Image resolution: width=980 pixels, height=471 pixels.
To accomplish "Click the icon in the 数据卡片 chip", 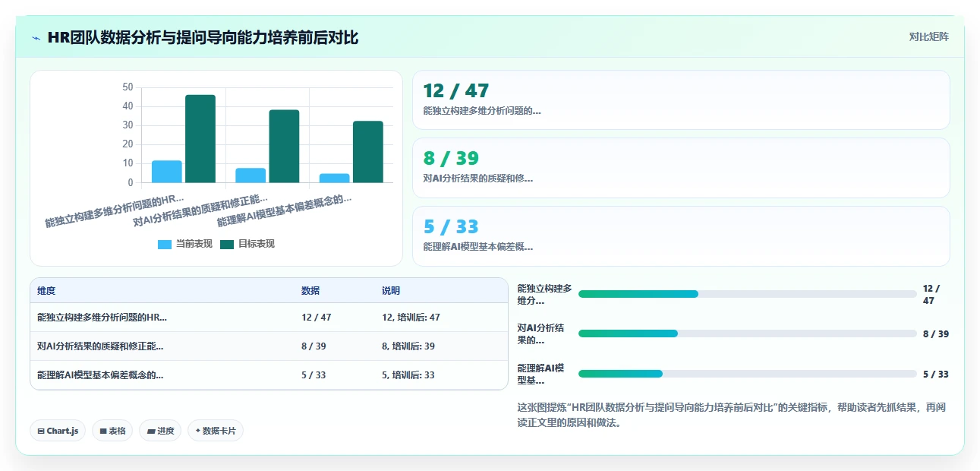I will (x=197, y=431).
